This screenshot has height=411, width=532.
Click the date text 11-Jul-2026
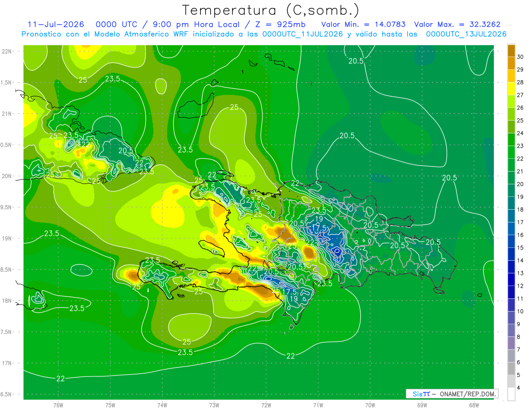point(55,24)
